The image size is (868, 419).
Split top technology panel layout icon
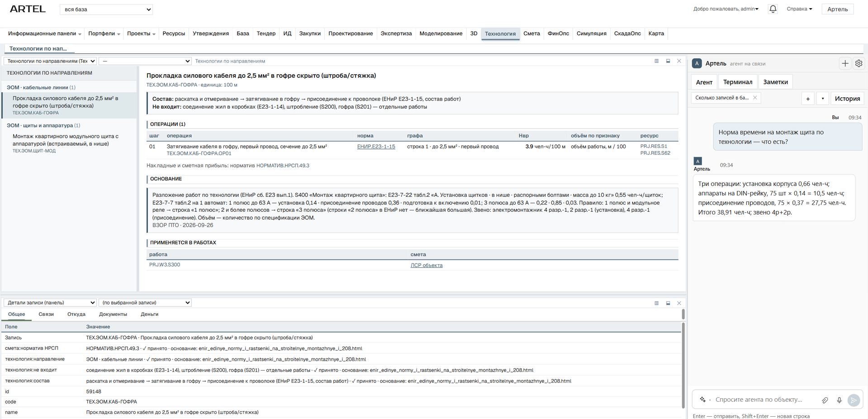656,61
